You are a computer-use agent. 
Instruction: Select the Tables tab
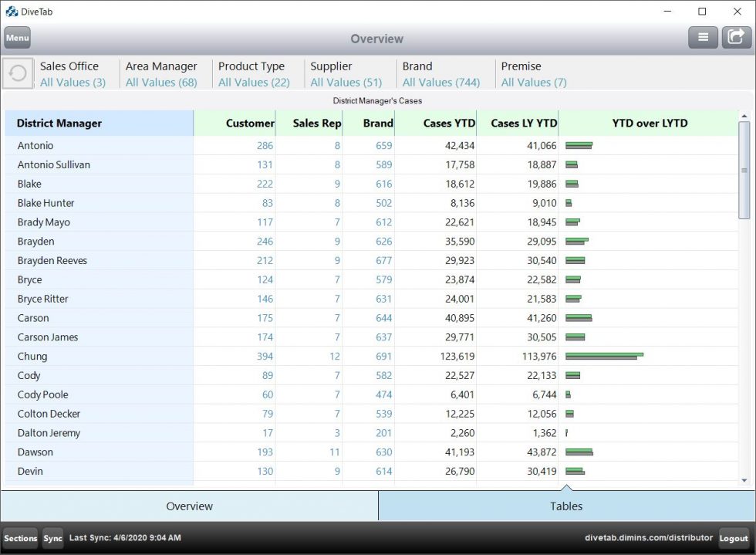pos(566,506)
